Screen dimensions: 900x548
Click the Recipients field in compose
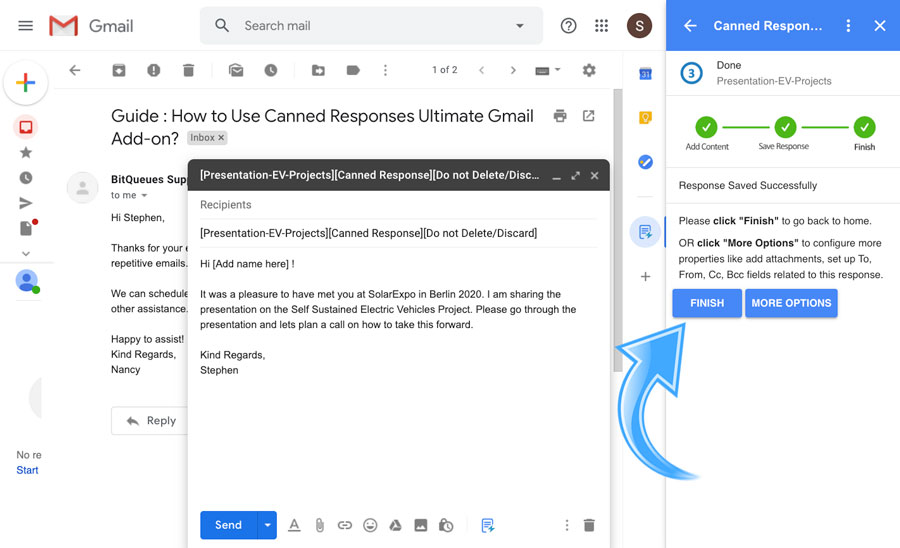[x=398, y=205]
